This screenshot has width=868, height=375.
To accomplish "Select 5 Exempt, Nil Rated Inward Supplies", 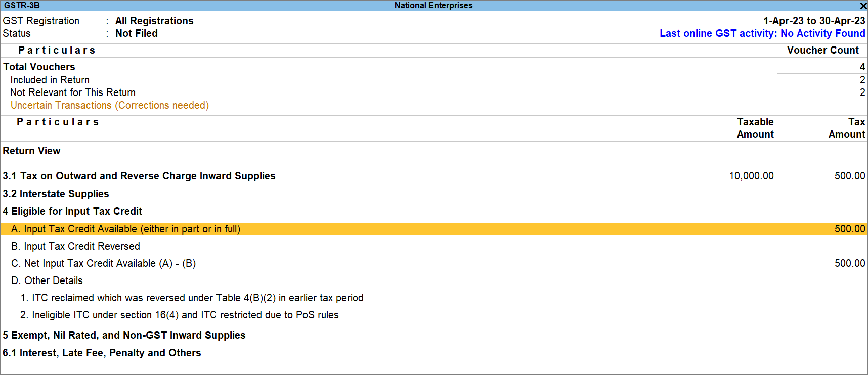I will tap(124, 335).
